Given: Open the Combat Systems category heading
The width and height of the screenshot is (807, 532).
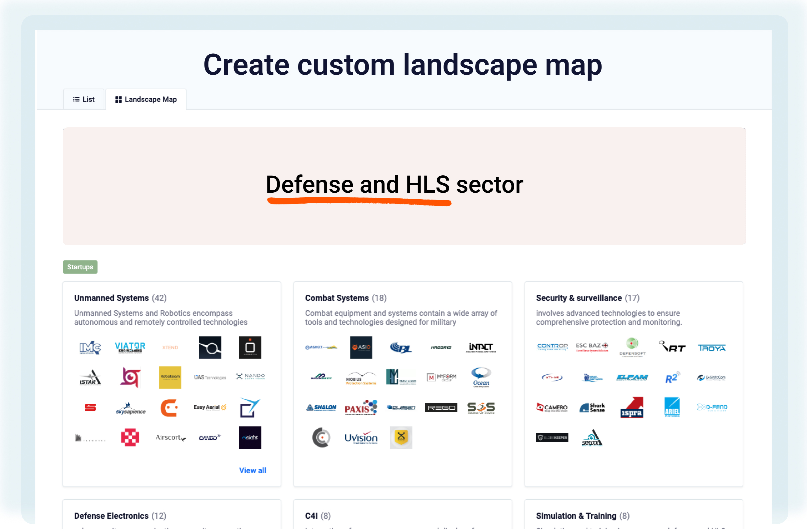Looking at the screenshot, I should coord(337,298).
